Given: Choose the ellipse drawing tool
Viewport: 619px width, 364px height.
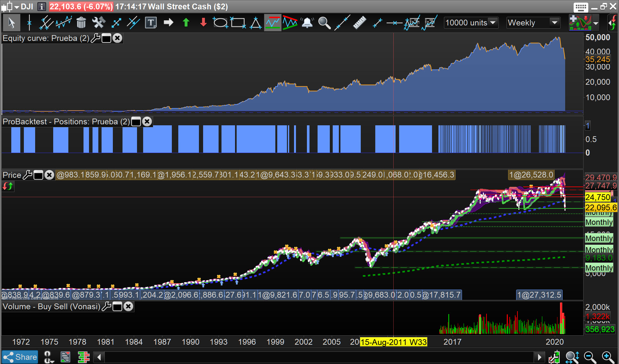Looking at the screenshot, I should [221, 23].
